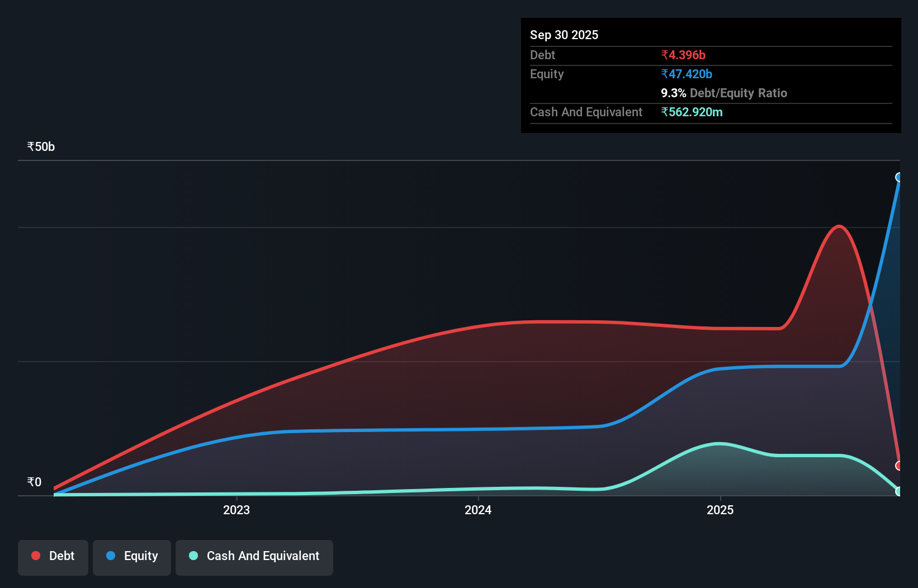This screenshot has height=588, width=918.
Task: Select the blue Equity endpoint marker on chart
Action: tap(899, 177)
